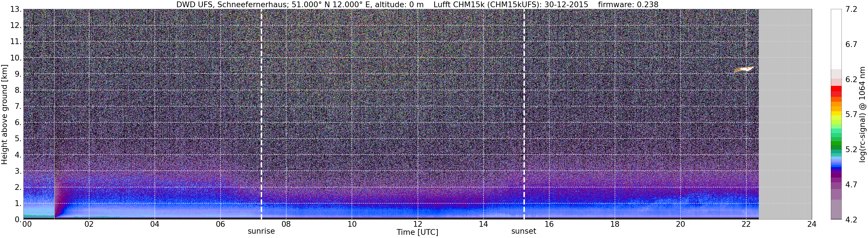Click the dashed sunset marker line

point(524,114)
